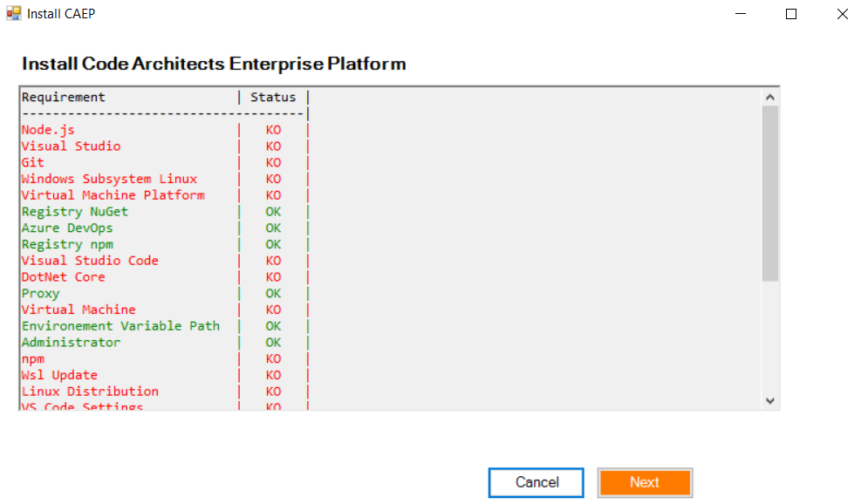
Task: Click the Next button
Action: pyautogui.click(x=645, y=482)
